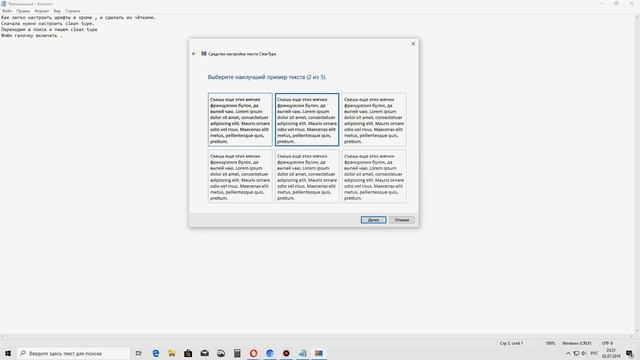Open the Формат menu in Notepad
This screenshot has width=640, height=360.
click(x=42, y=11)
